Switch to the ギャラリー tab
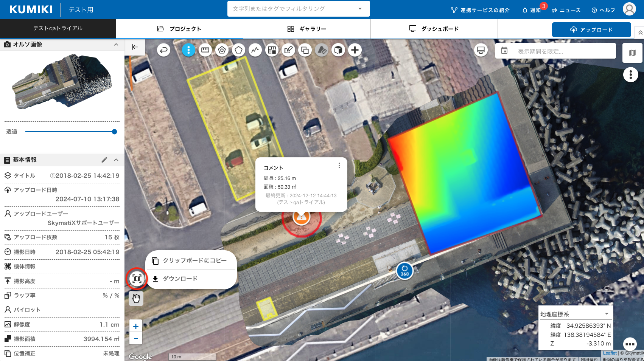 (x=306, y=29)
